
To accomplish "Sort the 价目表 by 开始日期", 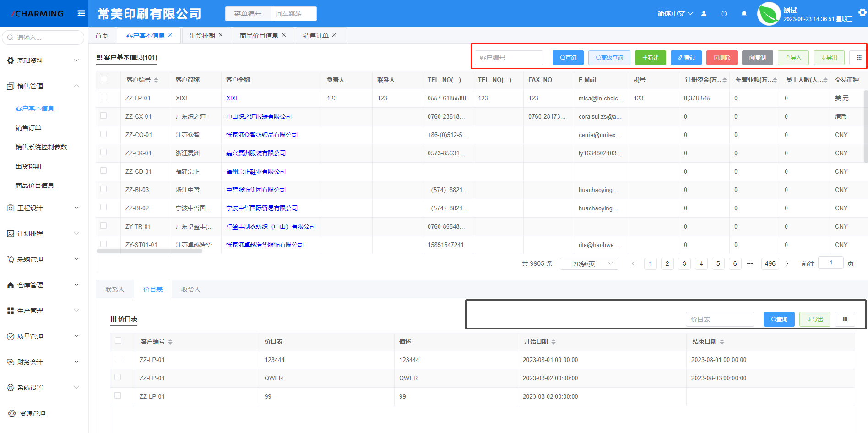I will tap(553, 342).
